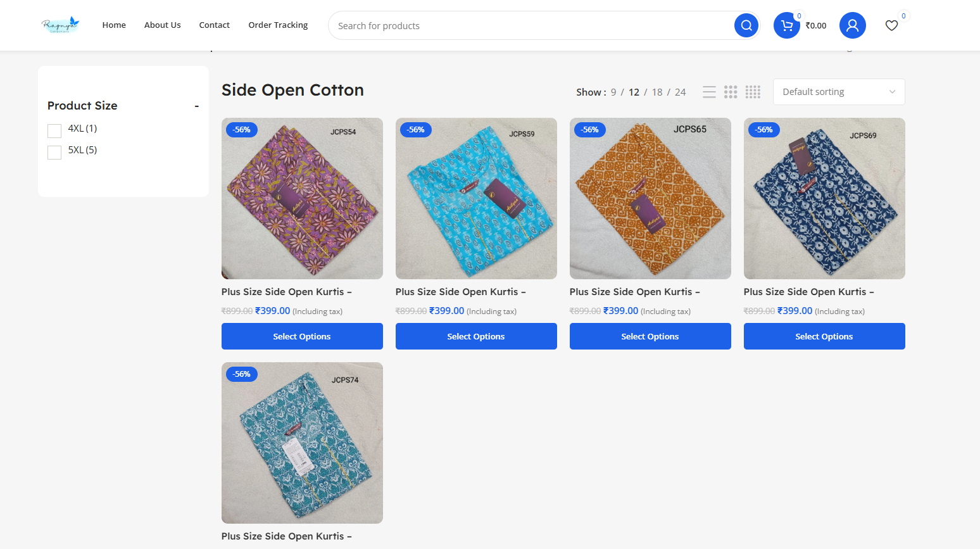The height and width of the screenshot is (549, 980).
Task: Open the About Us menu item
Action: pos(162,25)
